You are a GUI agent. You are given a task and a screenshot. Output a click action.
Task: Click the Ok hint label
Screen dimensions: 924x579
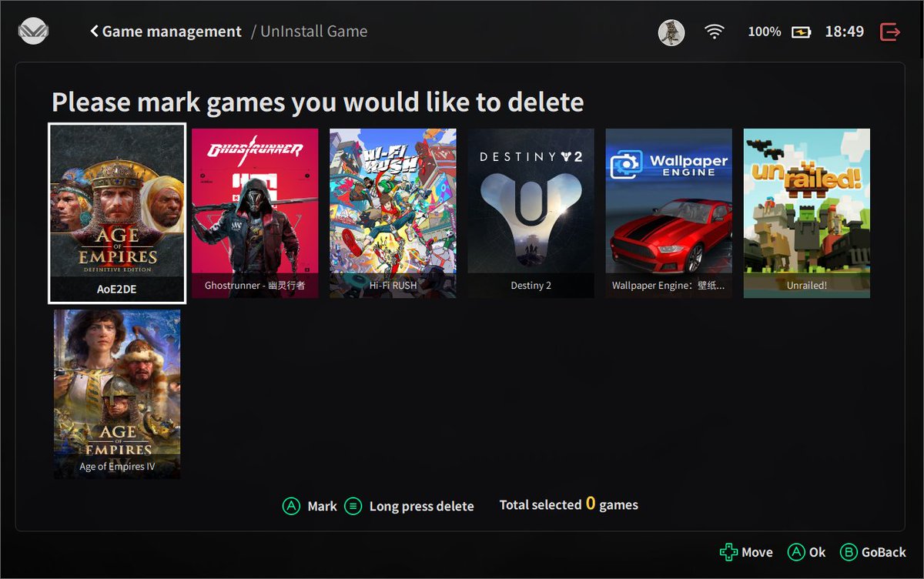(817, 552)
